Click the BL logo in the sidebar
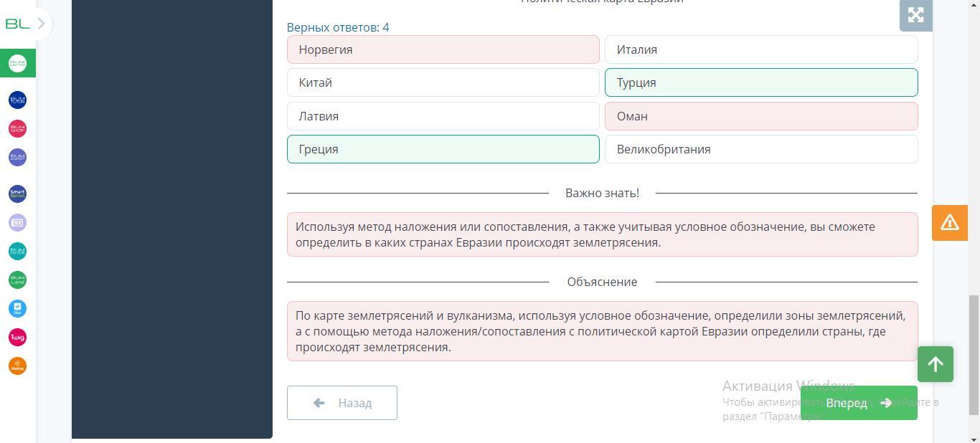 coord(17,24)
